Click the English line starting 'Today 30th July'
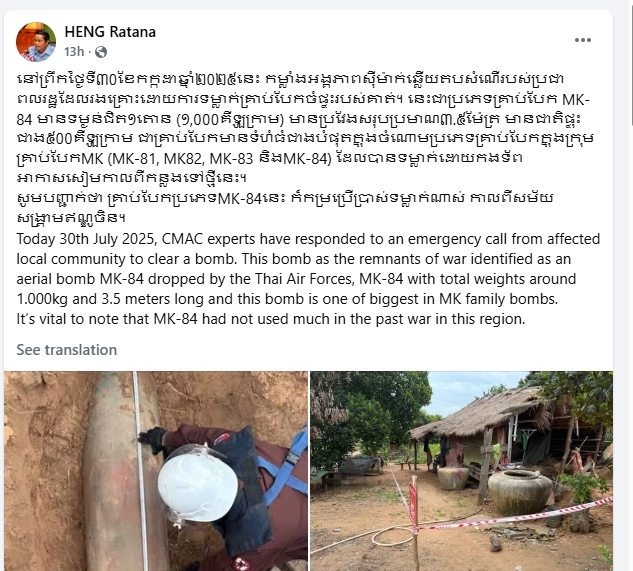Viewport: 633px width, 571px height. (x=308, y=239)
